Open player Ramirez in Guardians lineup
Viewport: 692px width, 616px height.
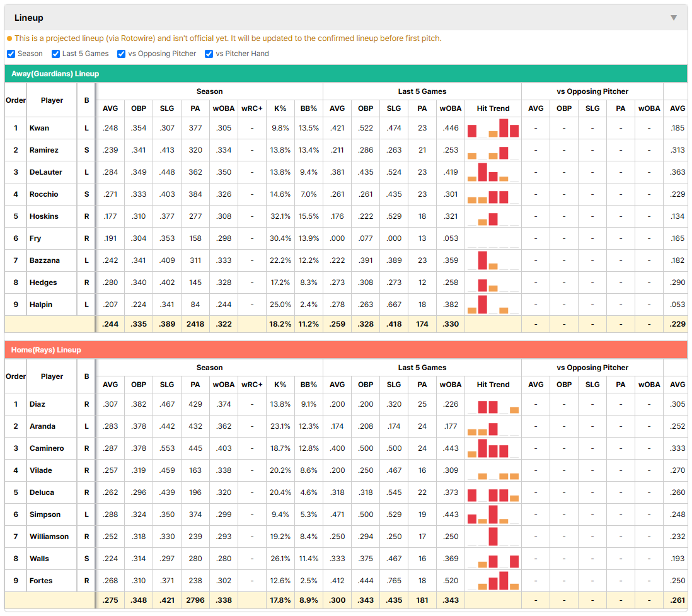tap(43, 150)
